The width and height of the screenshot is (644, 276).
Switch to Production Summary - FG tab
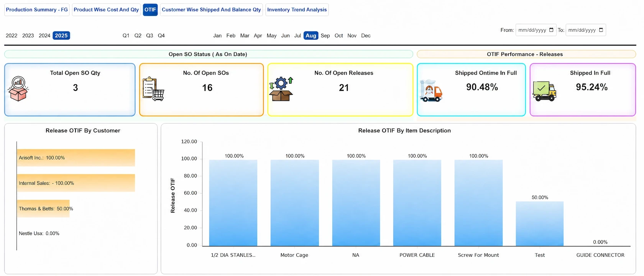(x=37, y=10)
